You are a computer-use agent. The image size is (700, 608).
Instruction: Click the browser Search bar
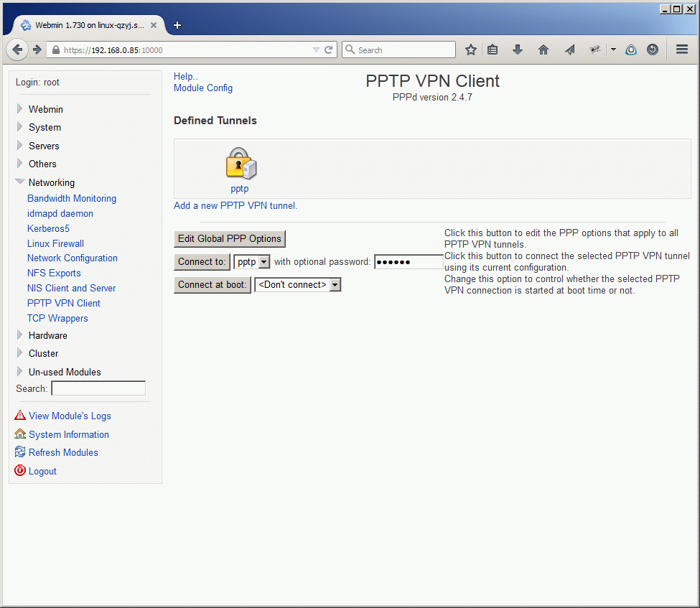398,50
